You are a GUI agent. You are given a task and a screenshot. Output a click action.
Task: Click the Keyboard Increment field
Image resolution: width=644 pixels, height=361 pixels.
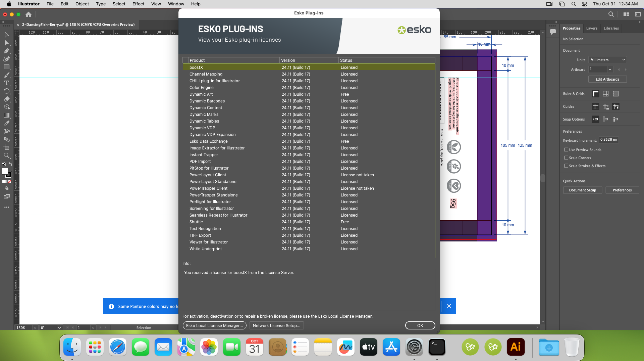pyautogui.click(x=609, y=140)
